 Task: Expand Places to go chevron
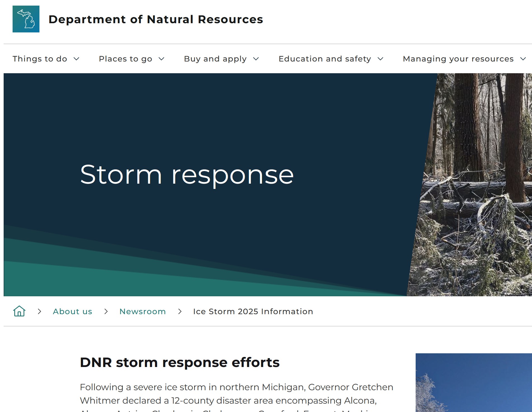(x=161, y=59)
